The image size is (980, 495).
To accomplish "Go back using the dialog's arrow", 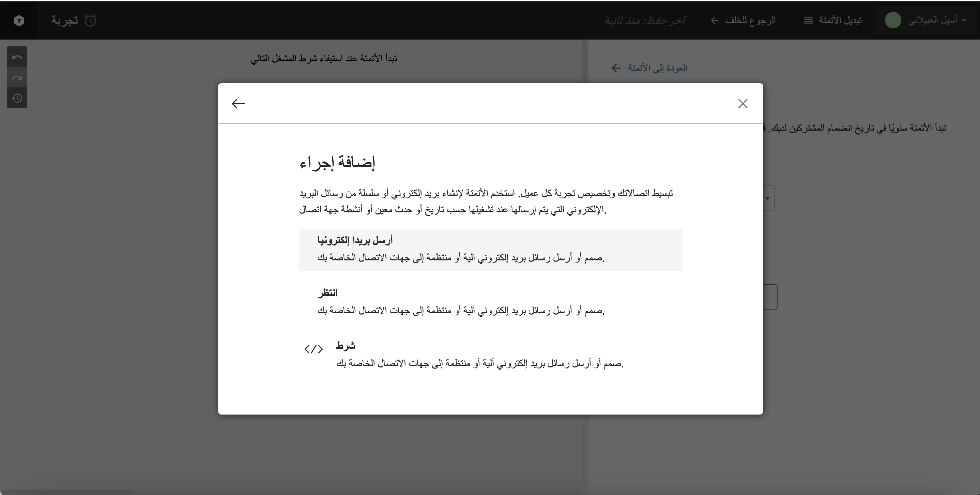I will pyautogui.click(x=238, y=104).
